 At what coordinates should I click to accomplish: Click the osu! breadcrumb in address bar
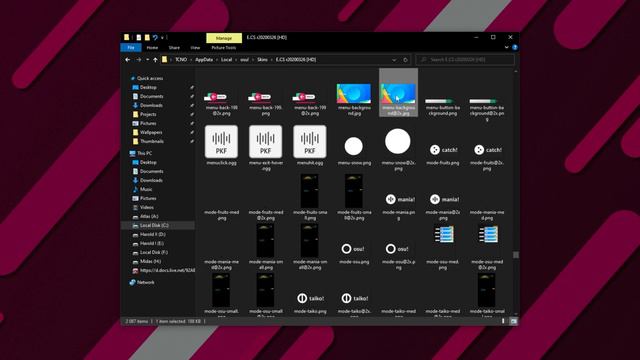click(x=244, y=60)
